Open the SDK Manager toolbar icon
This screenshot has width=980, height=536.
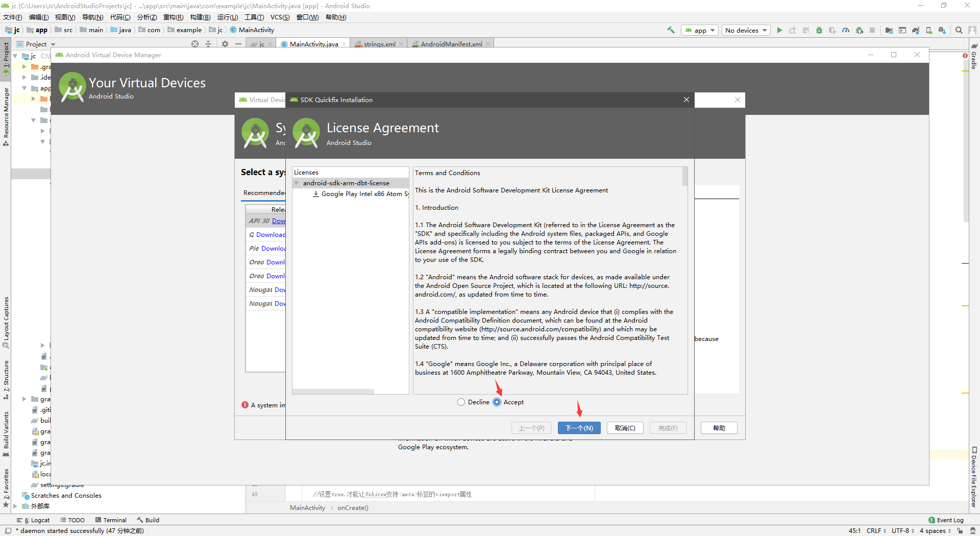point(942,30)
